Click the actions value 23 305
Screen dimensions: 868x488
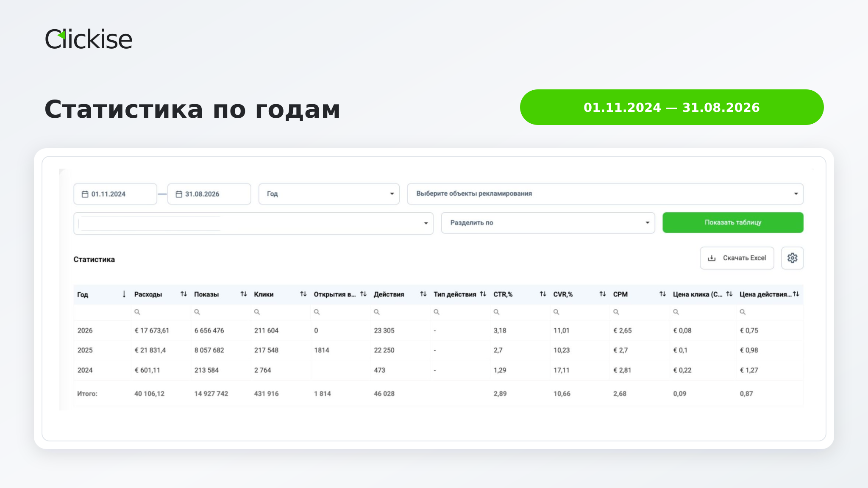[x=384, y=330]
